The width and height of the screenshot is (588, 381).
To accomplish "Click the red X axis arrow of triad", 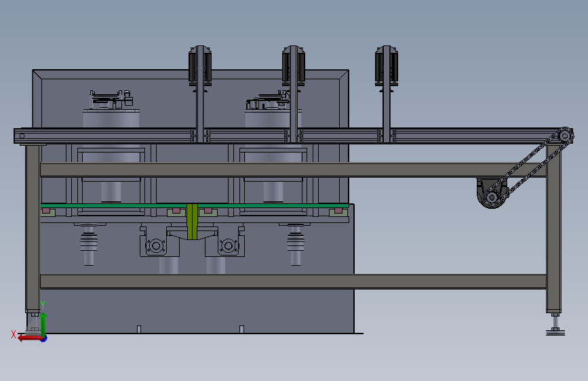I will 29,338.
